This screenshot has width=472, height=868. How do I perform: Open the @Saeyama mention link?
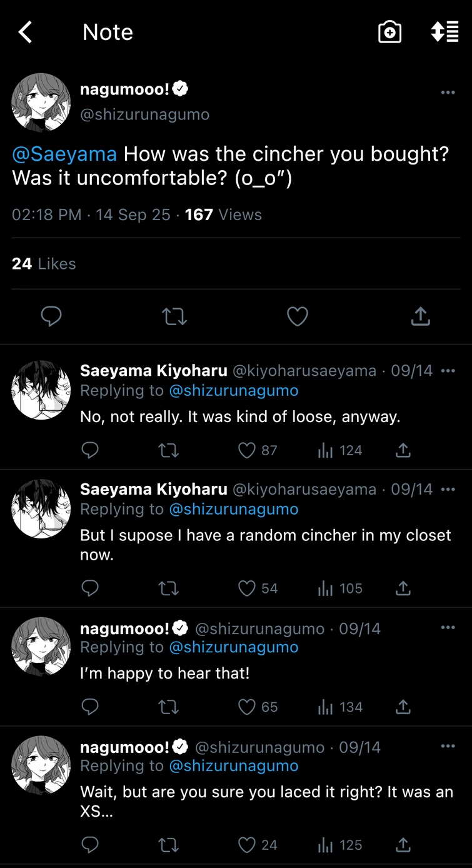click(64, 154)
